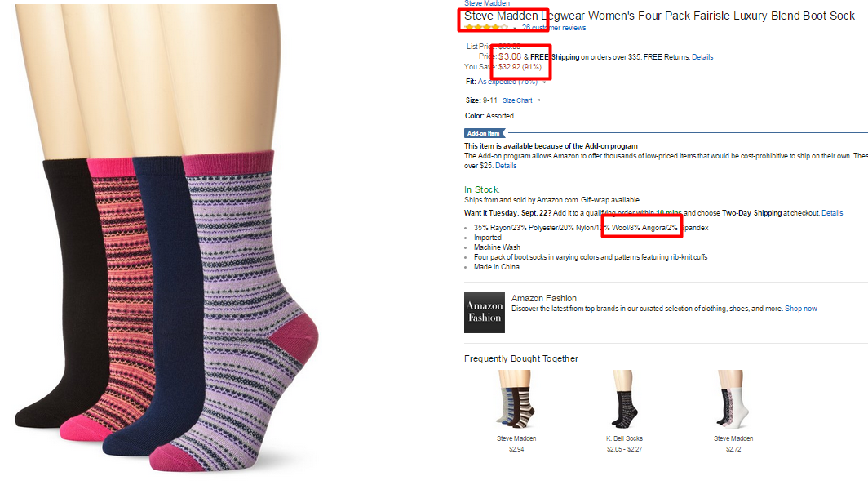This screenshot has height=494, width=868.
Task: Open the customer reviews link
Action: point(554,28)
